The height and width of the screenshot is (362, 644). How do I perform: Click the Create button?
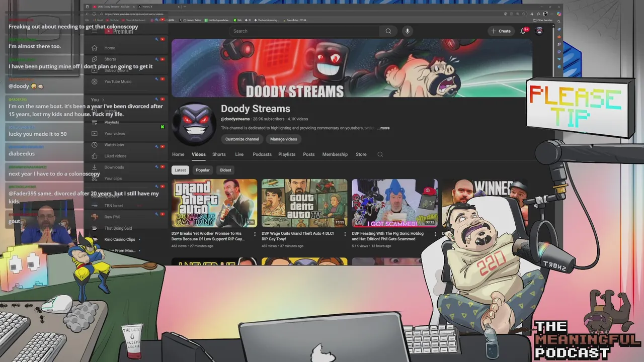click(501, 31)
